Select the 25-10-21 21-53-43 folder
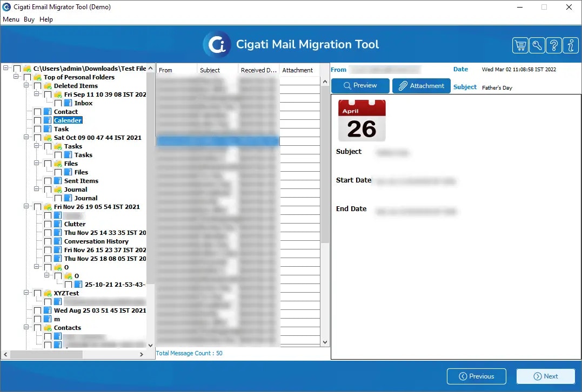Image resolution: width=582 pixels, height=392 pixels. pos(115,285)
